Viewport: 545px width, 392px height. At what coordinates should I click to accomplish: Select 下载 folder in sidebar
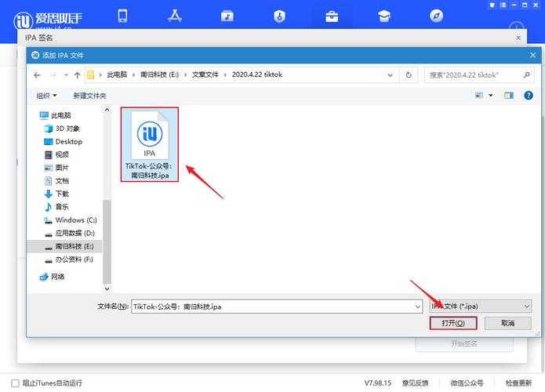coord(56,194)
